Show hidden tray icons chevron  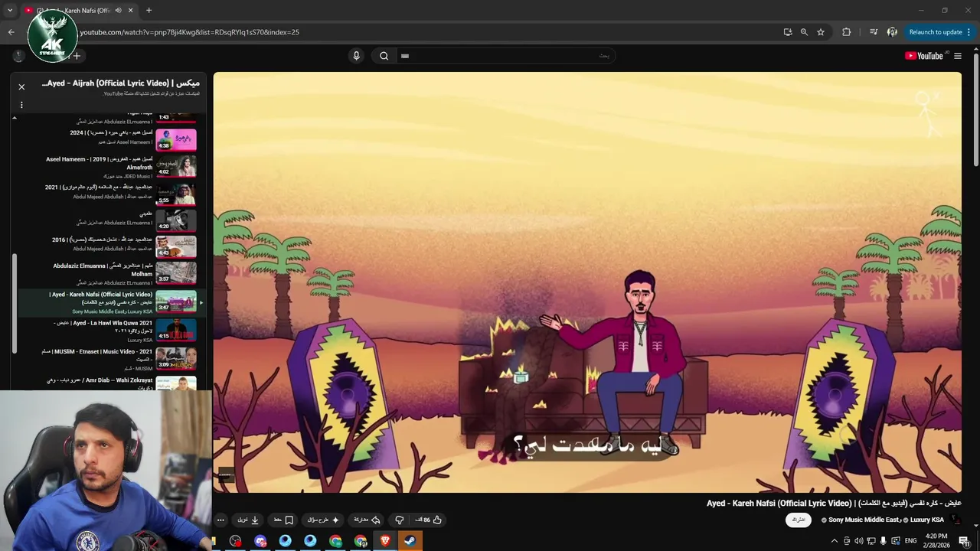pos(835,541)
